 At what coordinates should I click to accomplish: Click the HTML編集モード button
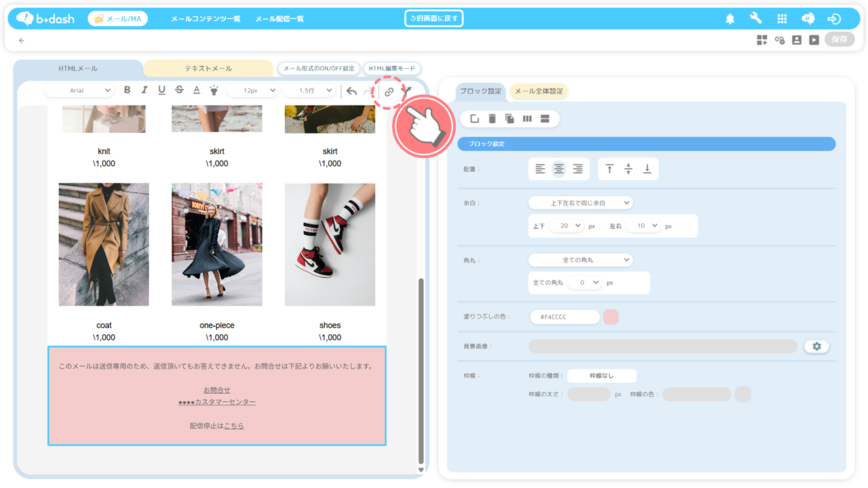[392, 68]
